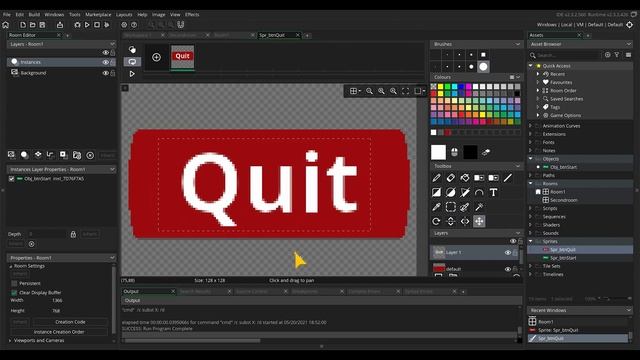Image resolution: width=640 pixels, height=360 pixels.
Task: Select the Flip vertical tool
Action: (451, 221)
